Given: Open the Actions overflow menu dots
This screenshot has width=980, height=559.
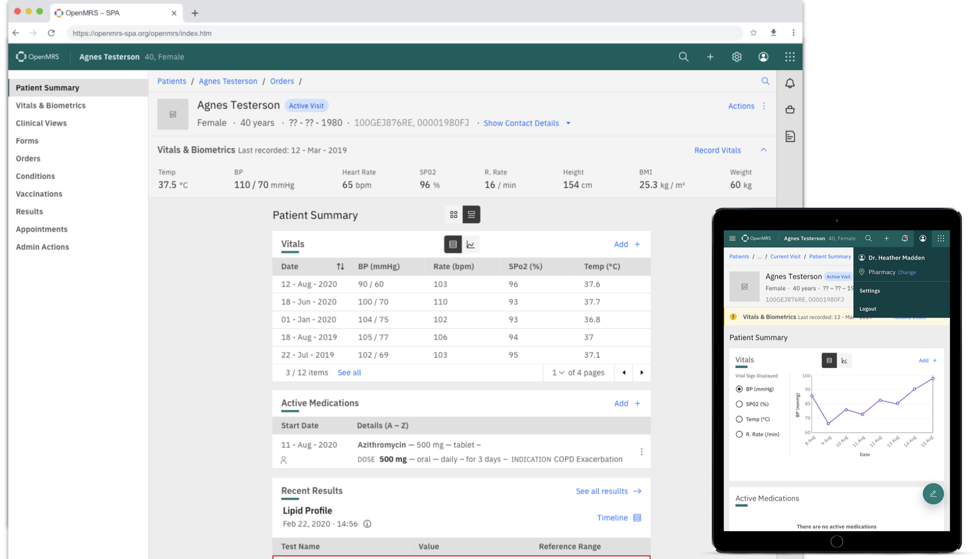Looking at the screenshot, I should (x=764, y=106).
